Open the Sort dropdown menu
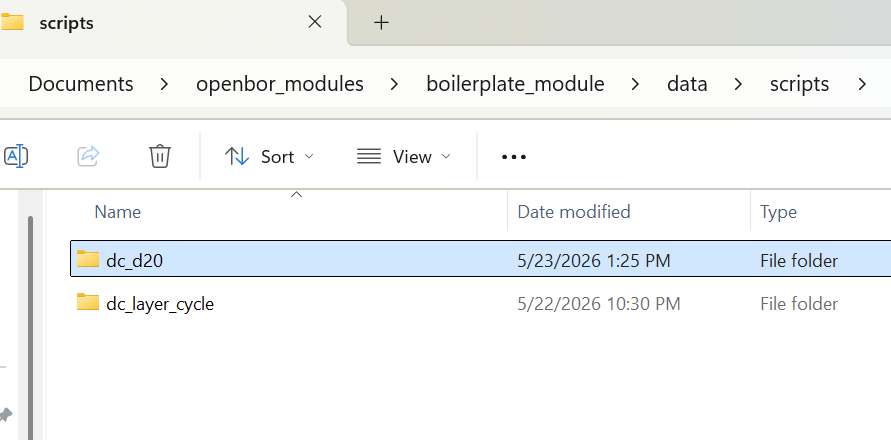Viewport: 891px width, 440px height. pos(269,156)
